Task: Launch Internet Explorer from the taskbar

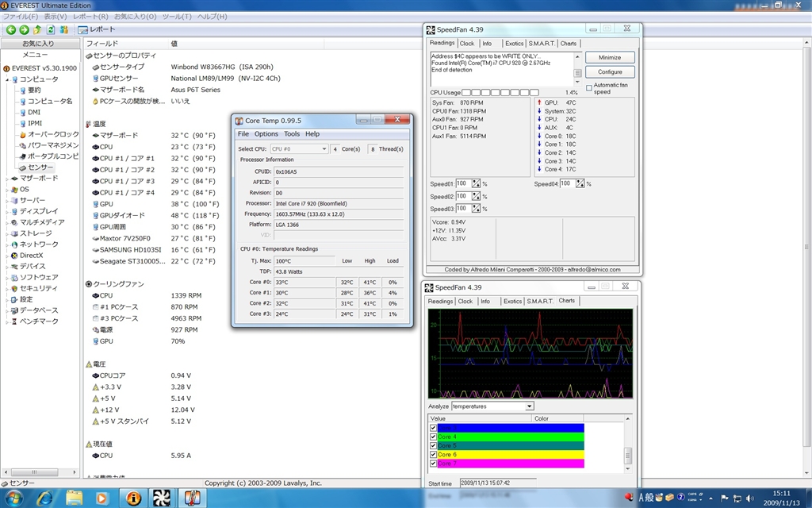Action: click(44, 498)
